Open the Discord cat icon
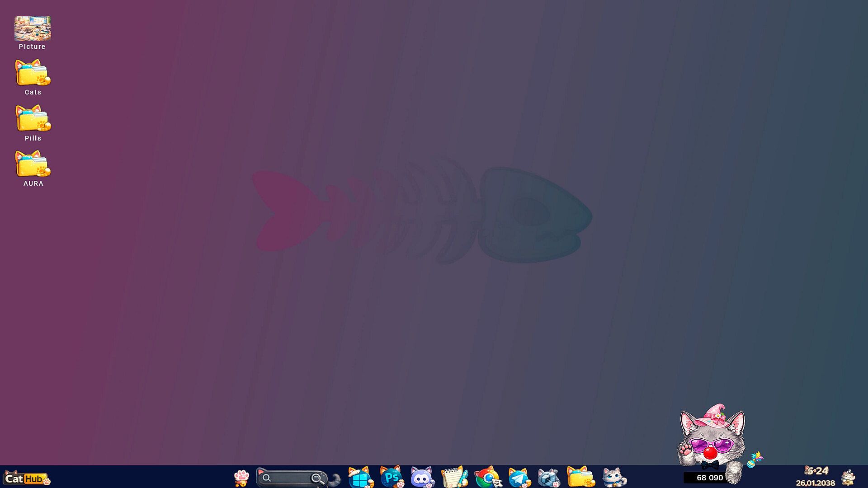Screen dimensions: 868x488 (x=422, y=478)
